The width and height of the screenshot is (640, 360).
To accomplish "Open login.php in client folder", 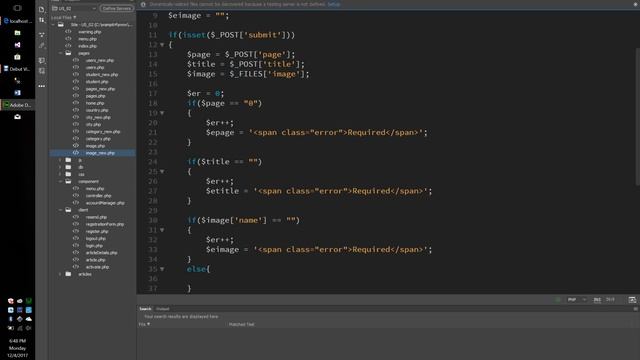I will pyautogui.click(x=94, y=246).
